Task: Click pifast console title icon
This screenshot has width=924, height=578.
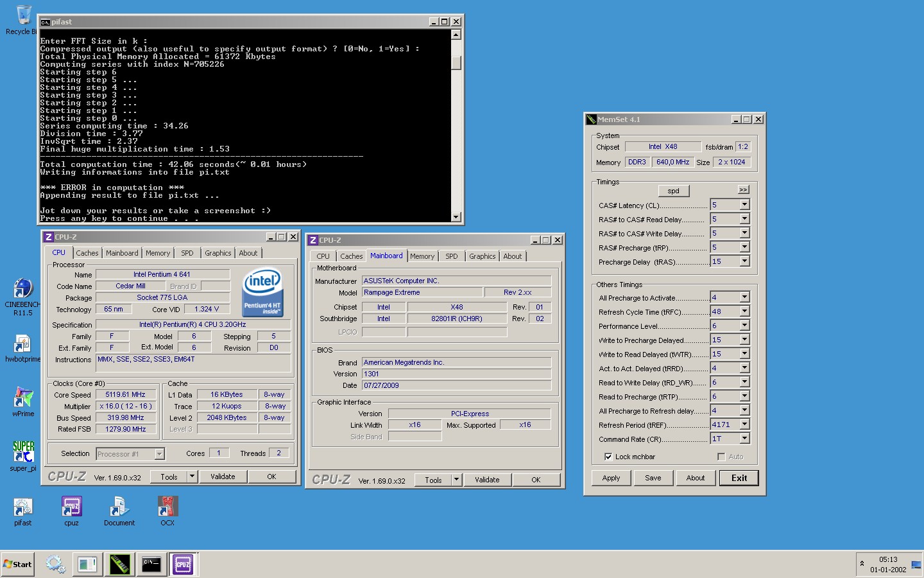Action: point(45,22)
